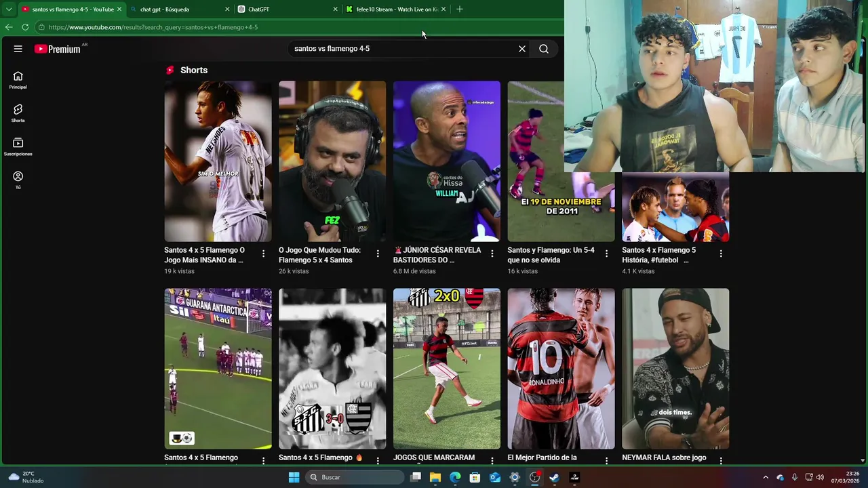View site info icon in address bar
Screen dimensions: 868x488
tap(41, 27)
